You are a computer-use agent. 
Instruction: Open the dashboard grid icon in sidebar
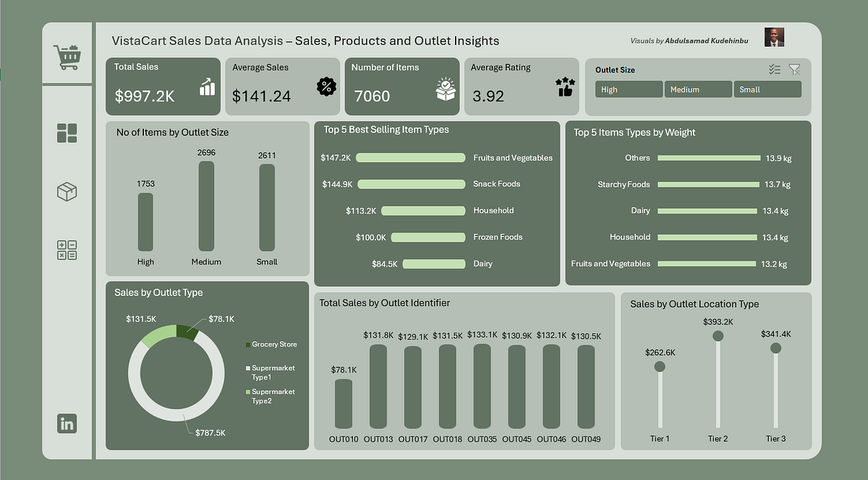[67, 133]
